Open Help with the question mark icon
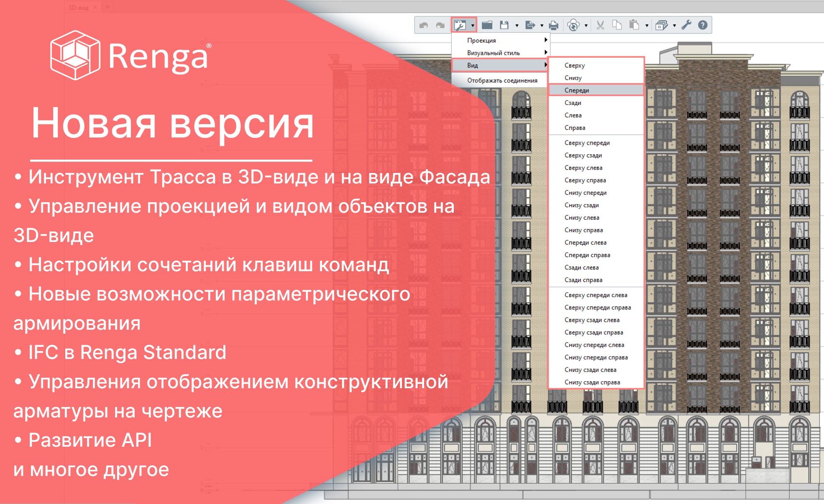Image resolution: width=824 pixels, height=504 pixels. [x=703, y=25]
